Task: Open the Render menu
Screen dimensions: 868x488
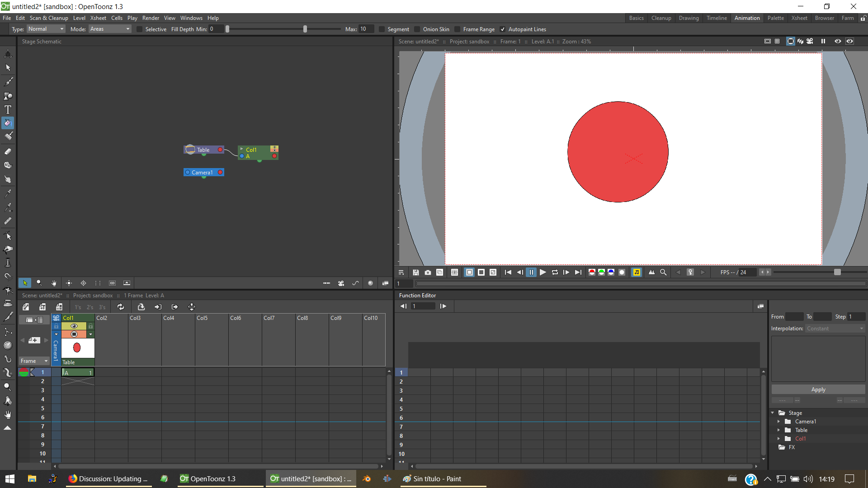Action: tap(150, 18)
